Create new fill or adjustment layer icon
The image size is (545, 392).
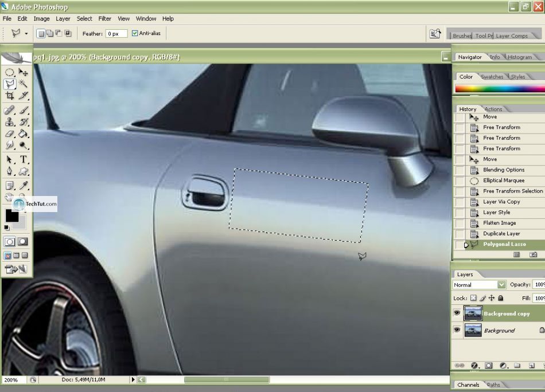pyautogui.click(x=503, y=365)
